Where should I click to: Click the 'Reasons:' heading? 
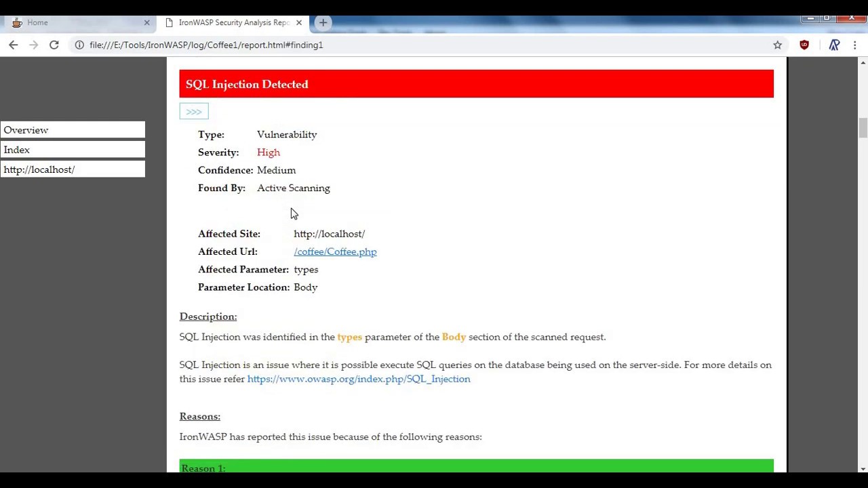tap(200, 416)
